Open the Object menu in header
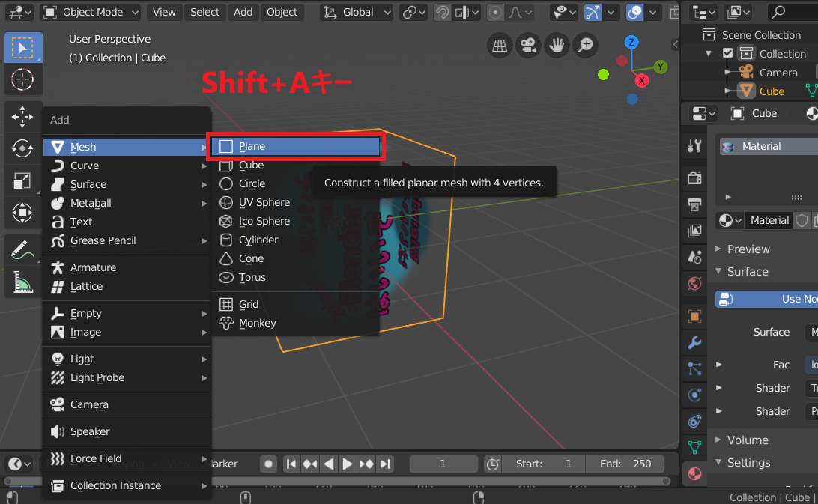Screen dimensions: 818x504 pos(282,12)
